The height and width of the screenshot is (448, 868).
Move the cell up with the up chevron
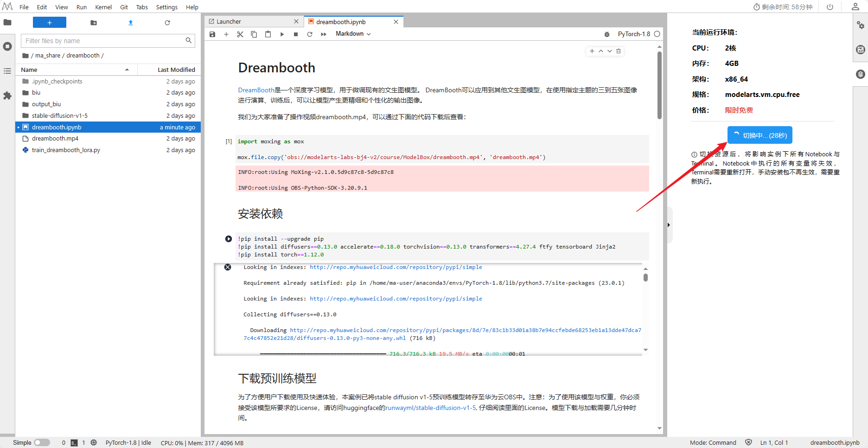pos(601,51)
